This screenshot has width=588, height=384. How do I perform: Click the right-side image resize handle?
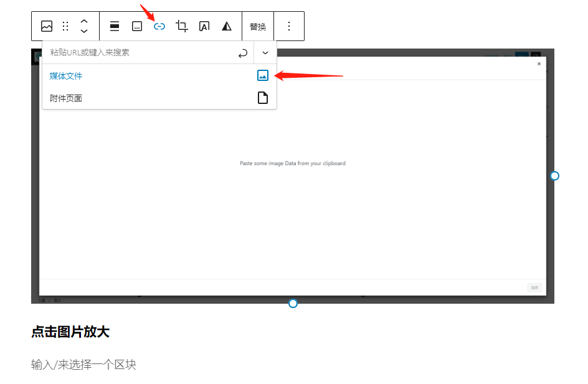[554, 176]
